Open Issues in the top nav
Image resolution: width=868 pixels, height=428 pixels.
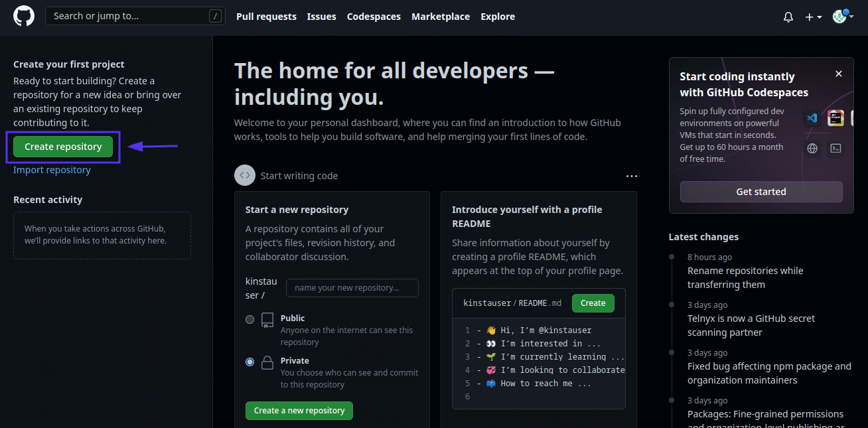click(x=321, y=17)
